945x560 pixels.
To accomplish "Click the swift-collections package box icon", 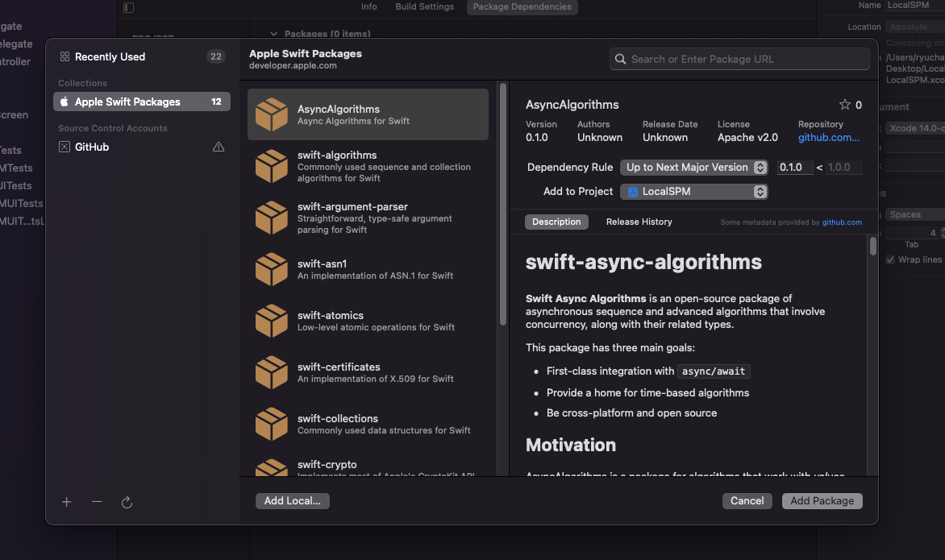I will pos(271,424).
